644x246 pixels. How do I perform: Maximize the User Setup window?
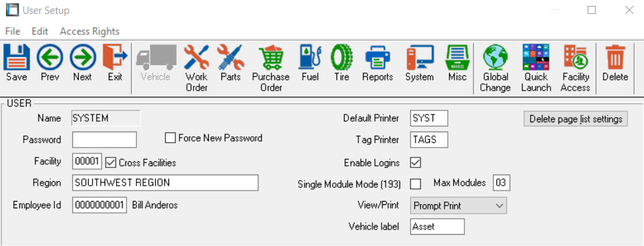(592, 11)
